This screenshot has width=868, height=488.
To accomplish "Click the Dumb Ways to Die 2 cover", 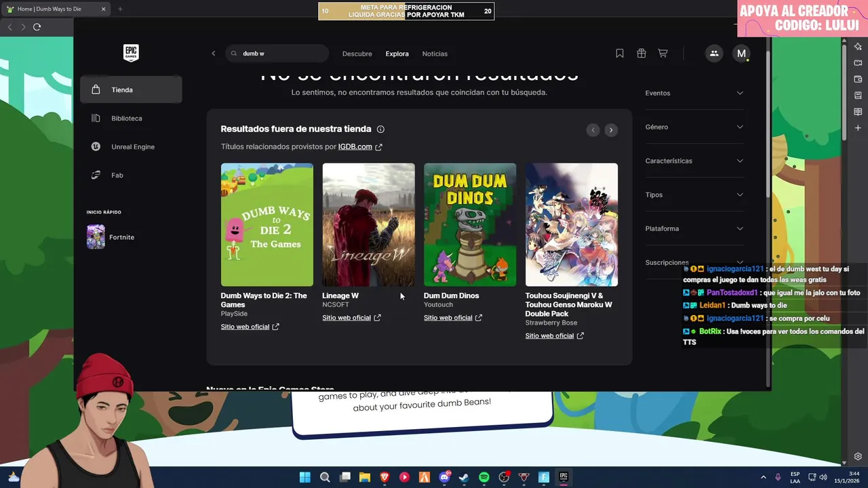I will pos(267,224).
